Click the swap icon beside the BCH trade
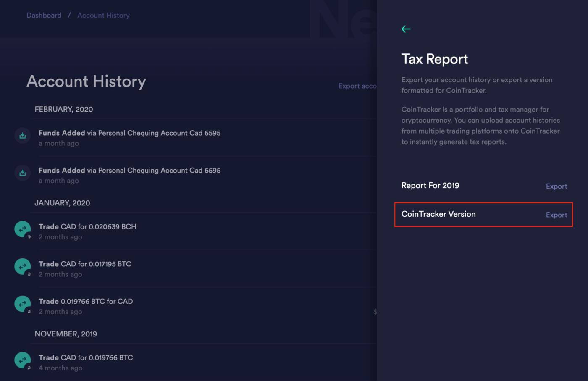Image resolution: width=588 pixels, height=381 pixels. tap(22, 229)
